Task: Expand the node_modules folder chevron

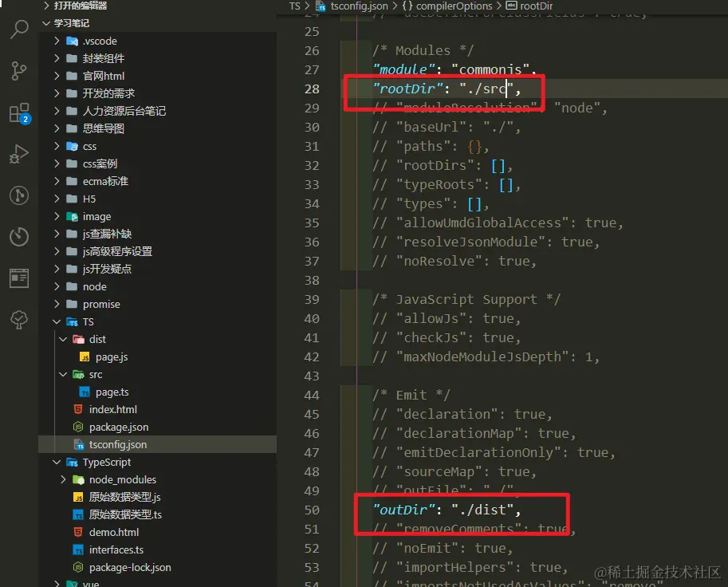Action: point(63,479)
